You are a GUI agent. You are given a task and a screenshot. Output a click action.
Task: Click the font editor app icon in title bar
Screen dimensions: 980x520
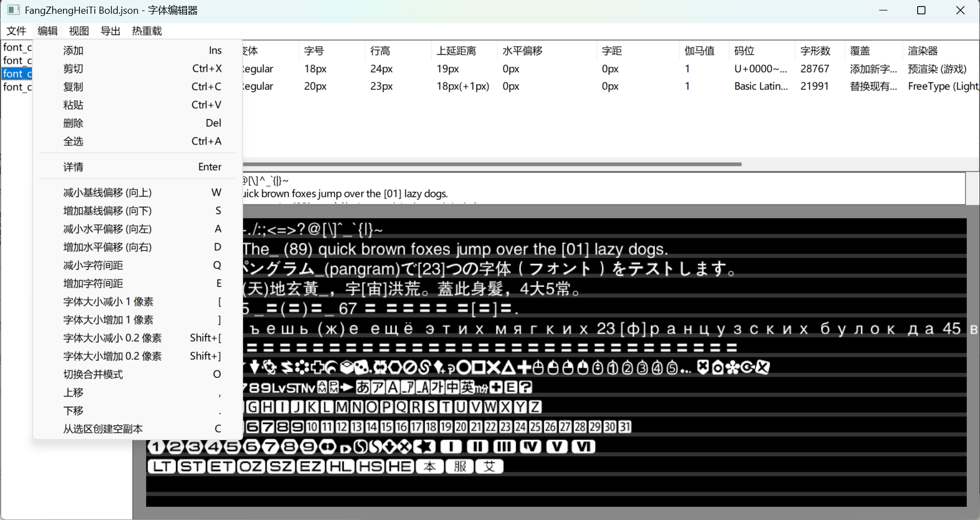pyautogui.click(x=12, y=9)
